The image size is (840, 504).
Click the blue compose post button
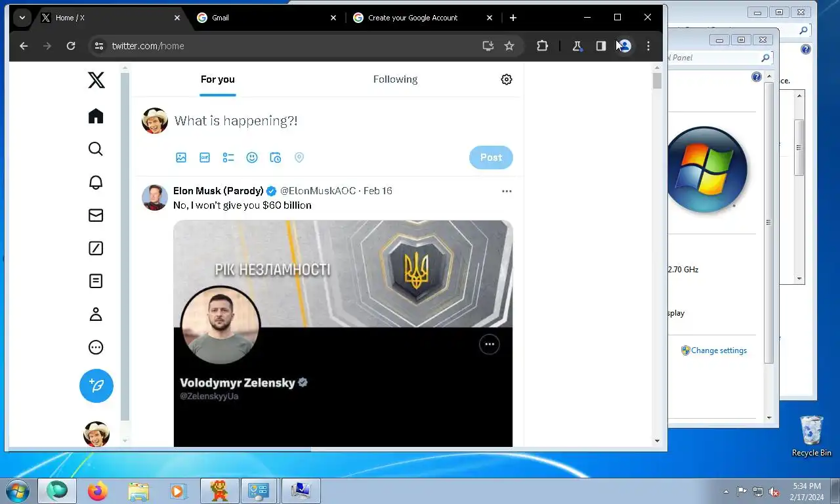tap(96, 386)
